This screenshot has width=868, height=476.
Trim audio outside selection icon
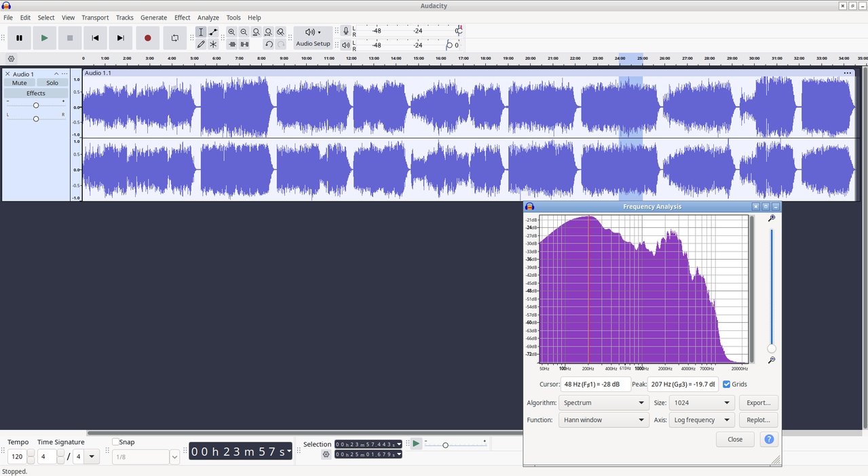[232, 44]
